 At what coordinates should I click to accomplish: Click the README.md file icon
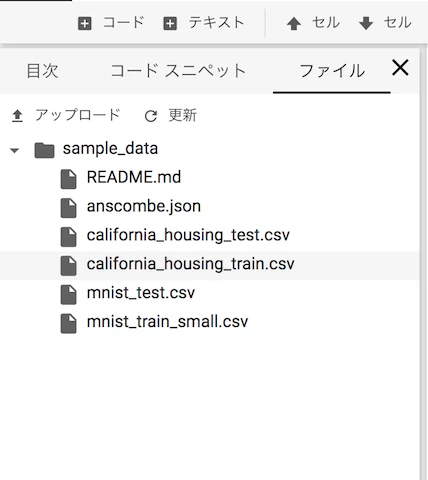(69, 179)
